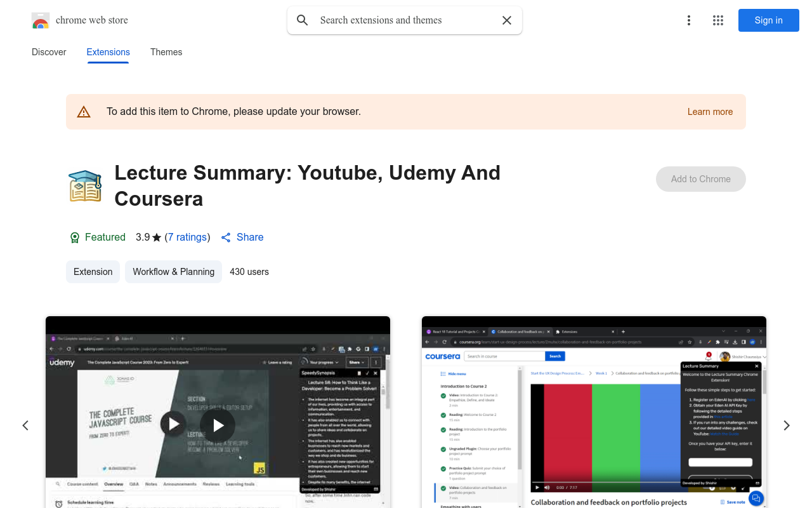The height and width of the screenshot is (508, 812).
Task: Switch to the Themes tab
Action: tap(166, 52)
